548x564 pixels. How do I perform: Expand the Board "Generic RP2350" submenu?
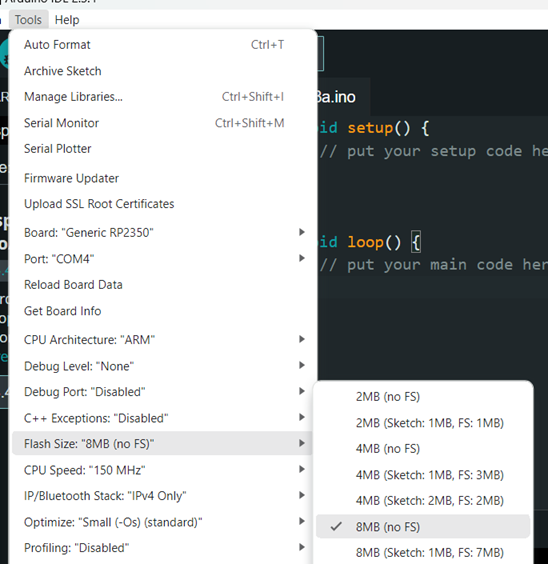(x=163, y=233)
